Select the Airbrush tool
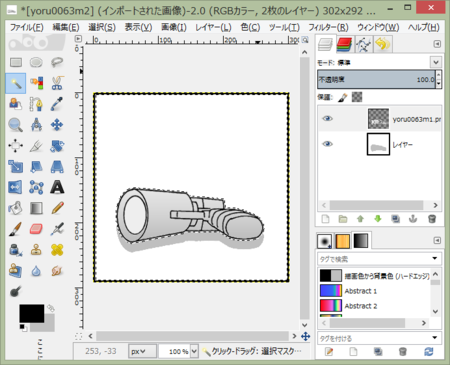The image size is (450, 365). pyautogui.click(x=57, y=229)
